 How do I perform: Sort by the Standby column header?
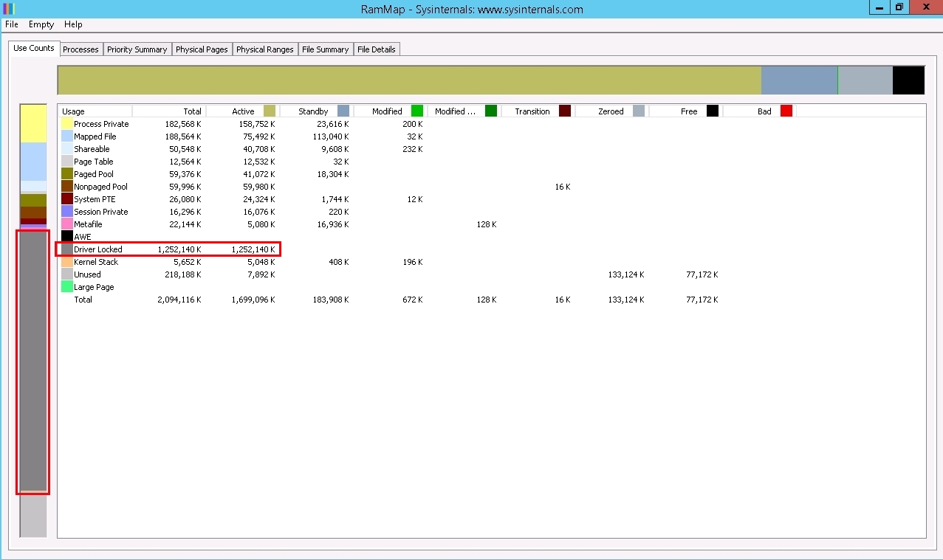click(x=317, y=111)
